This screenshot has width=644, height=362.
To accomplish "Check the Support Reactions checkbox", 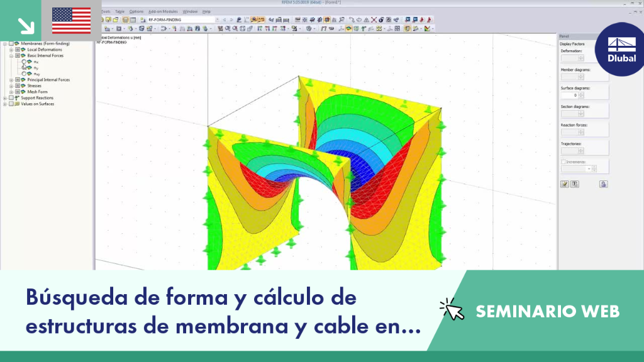I will pyautogui.click(x=11, y=98).
